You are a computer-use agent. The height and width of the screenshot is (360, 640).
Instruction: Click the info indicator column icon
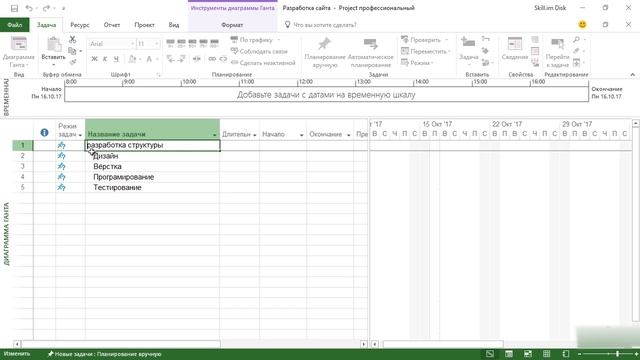[x=44, y=132]
